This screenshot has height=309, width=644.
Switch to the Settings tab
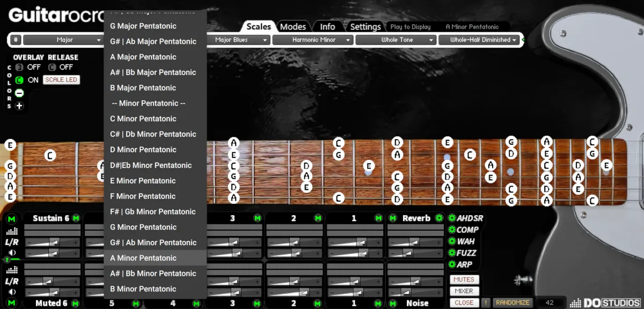365,26
